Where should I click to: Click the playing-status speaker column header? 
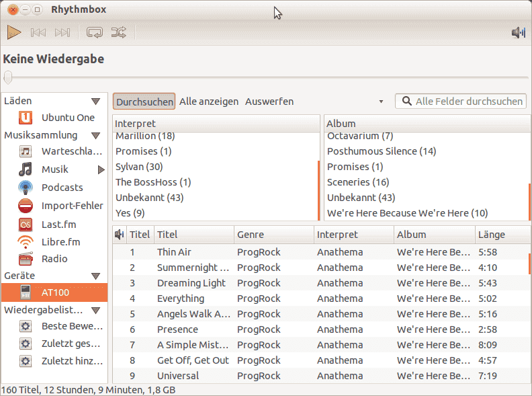tap(120, 235)
